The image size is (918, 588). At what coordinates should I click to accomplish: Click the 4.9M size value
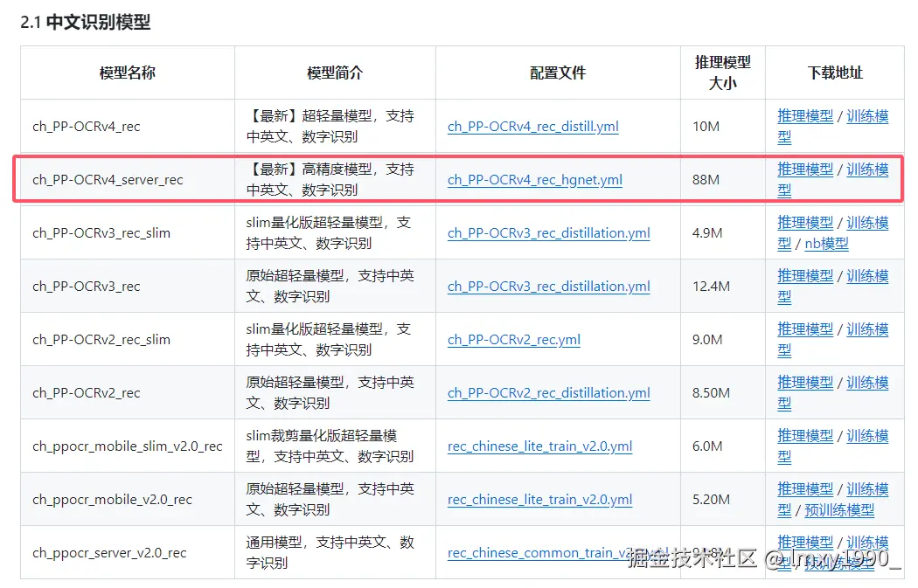click(707, 233)
